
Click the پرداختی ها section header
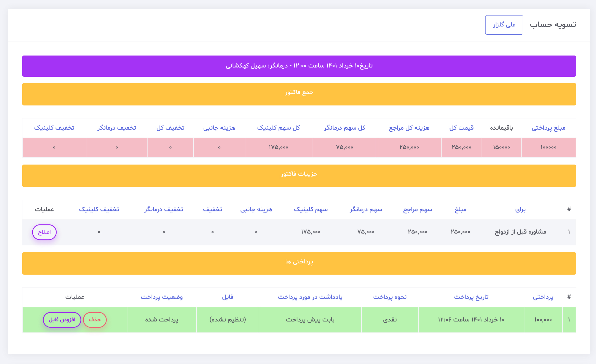[299, 263]
